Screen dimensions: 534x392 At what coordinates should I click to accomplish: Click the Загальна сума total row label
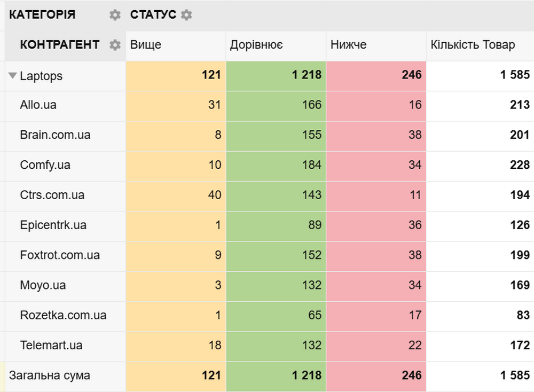50,375
